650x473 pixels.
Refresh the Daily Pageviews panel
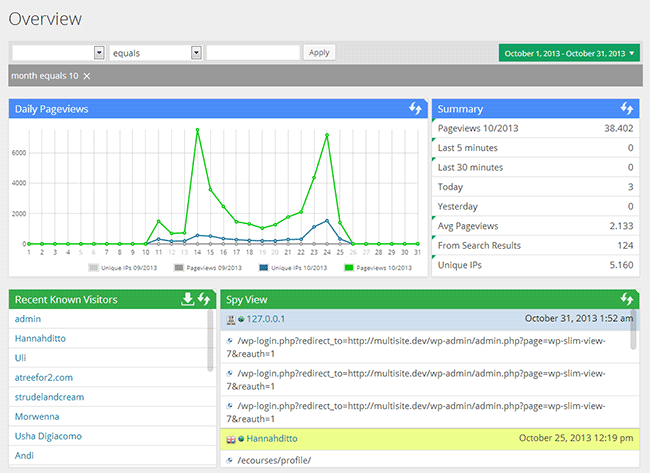[x=415, y=109]
